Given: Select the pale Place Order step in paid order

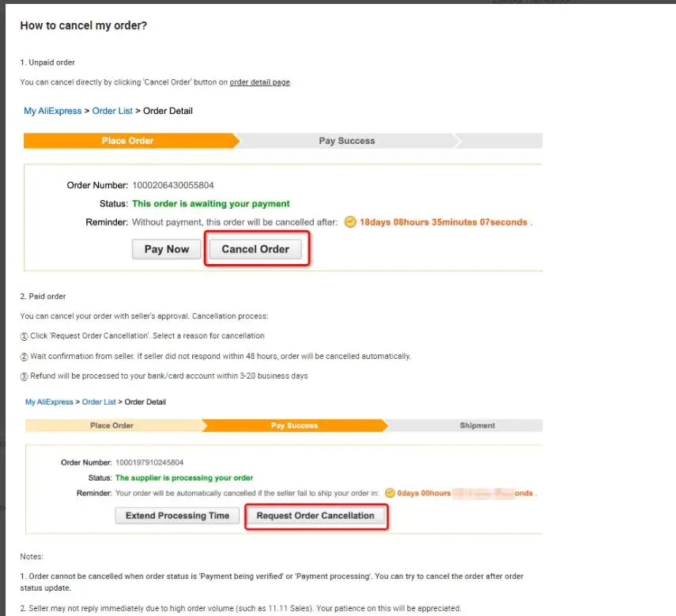Looking at the screenshot, I should (x=111, y=425).
